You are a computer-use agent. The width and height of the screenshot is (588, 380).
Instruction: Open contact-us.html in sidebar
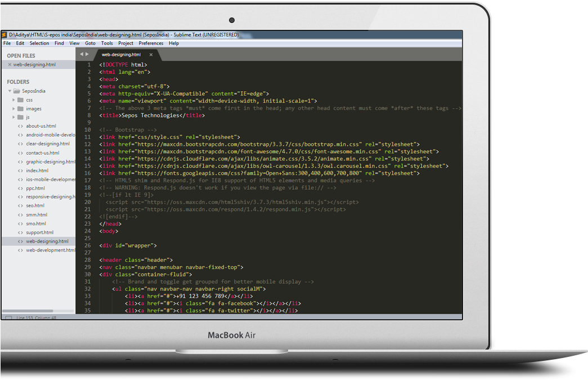(42, 153)
